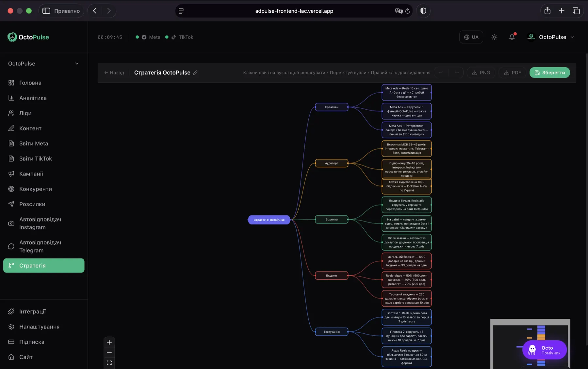Select the root node Стратегія: OctoPulse
The height and width of the screenshot is (369, 588).
(269, 220)
